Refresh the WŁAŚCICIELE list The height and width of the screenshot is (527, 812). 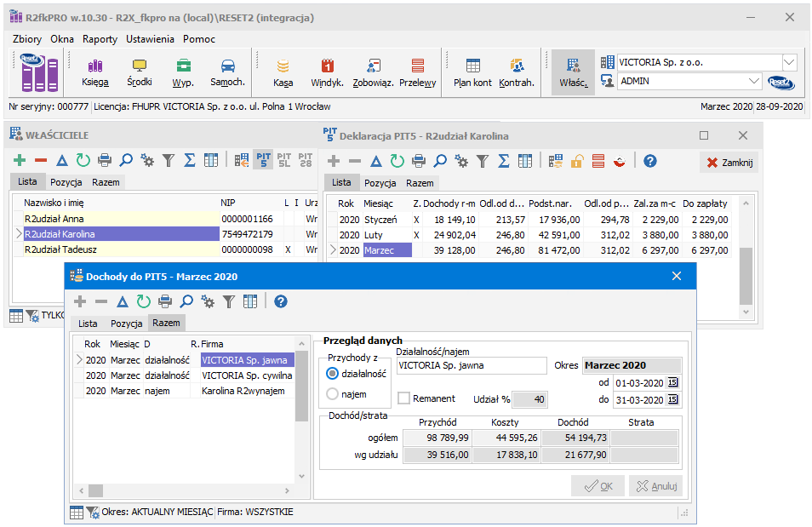[x=83, y=161]
